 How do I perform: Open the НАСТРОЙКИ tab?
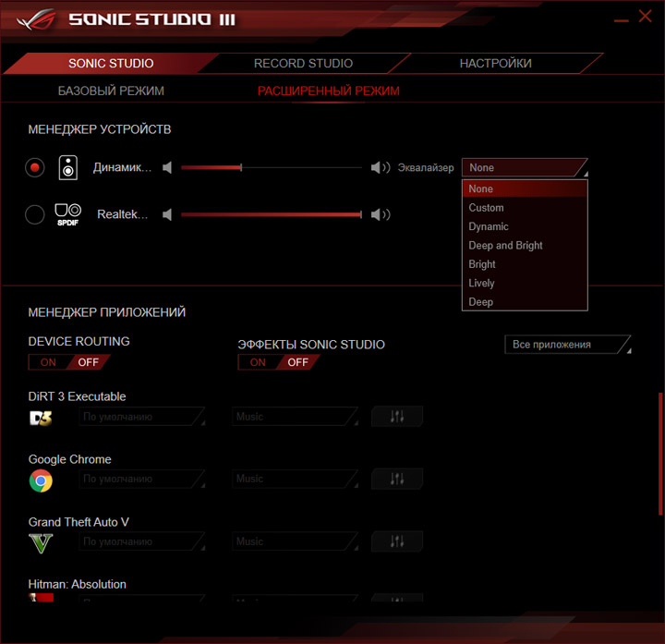click(495, 63)
